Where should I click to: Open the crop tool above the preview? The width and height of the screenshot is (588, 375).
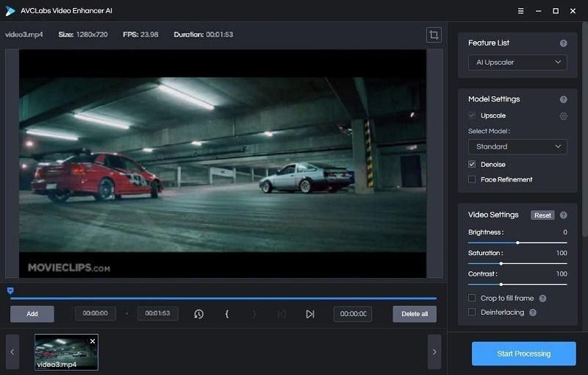[x=434, y=35]
